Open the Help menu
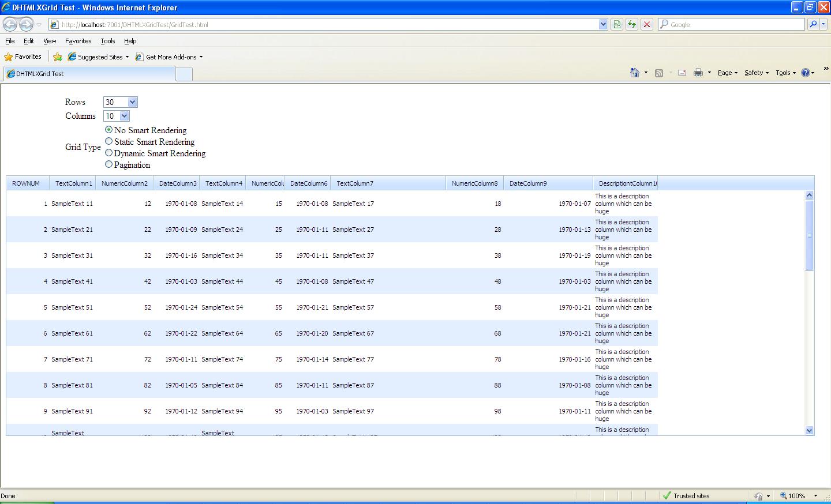831x504 pixels. point(130,41)
